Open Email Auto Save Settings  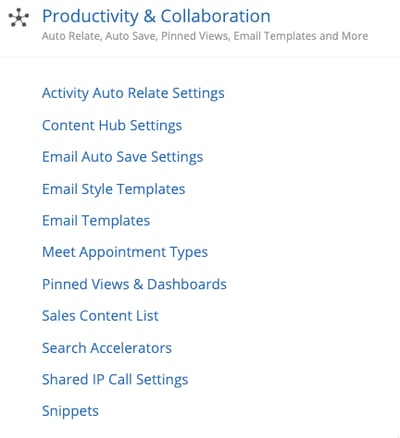click(x=122, y=157)
